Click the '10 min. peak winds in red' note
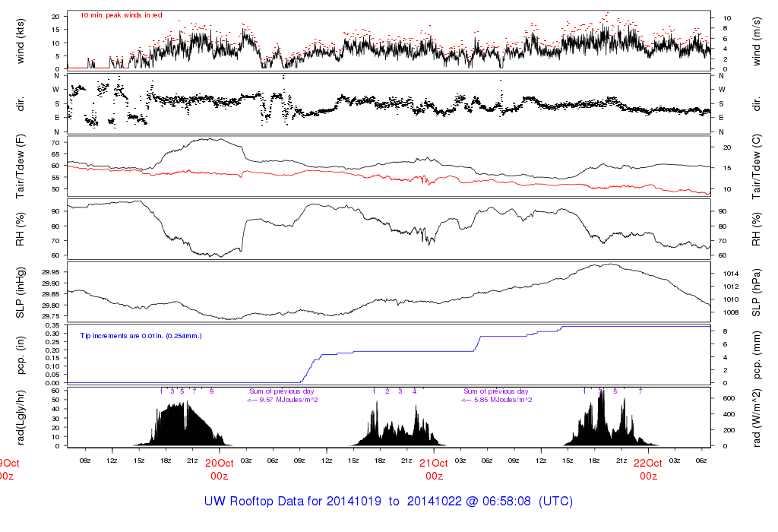778x532 pixels. coord(121,15)
